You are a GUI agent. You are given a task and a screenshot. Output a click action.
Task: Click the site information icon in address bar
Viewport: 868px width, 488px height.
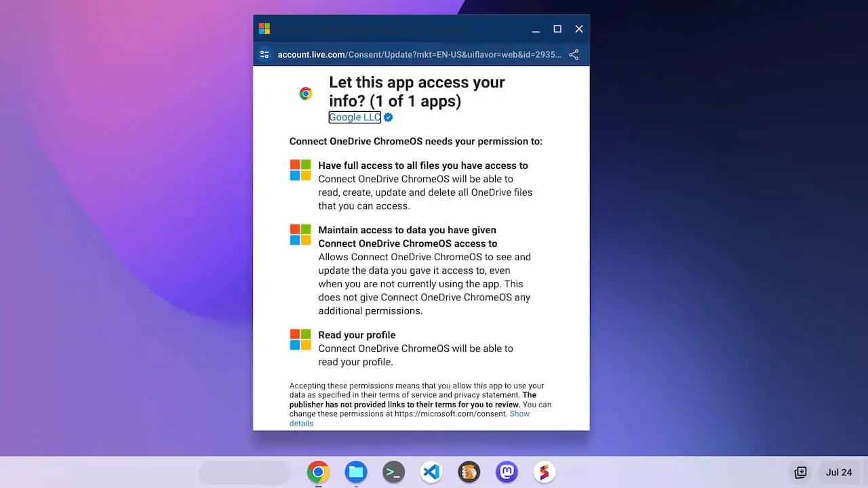pyautogui.click(x=265, y=54)
